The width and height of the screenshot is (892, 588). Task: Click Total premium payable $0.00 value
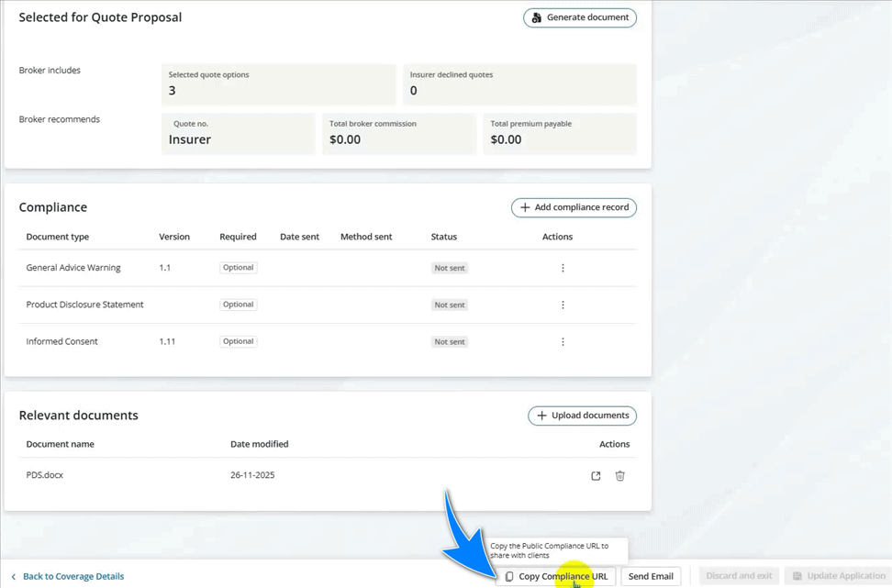pyautogui.click(x=506, y=140)
